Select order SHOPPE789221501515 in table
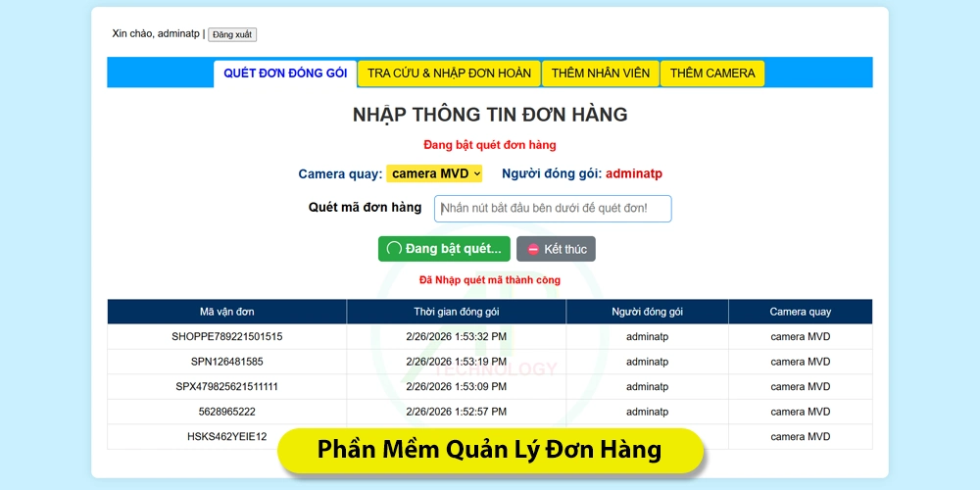The width and height of the screenshot is (980, 490). pos(226,337)
